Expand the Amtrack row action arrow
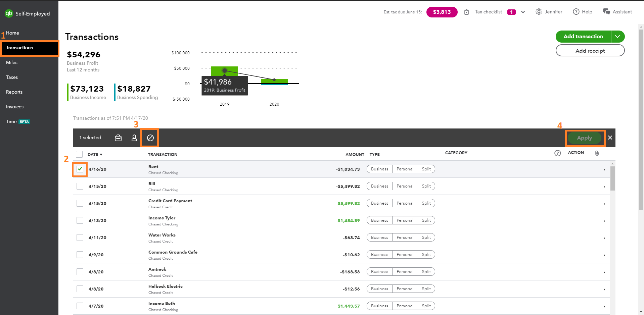 604,272
